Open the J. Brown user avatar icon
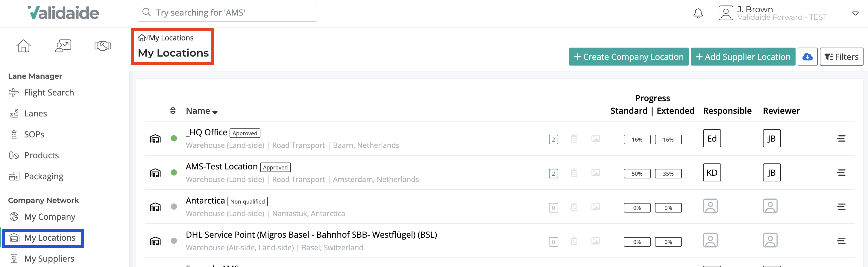Image resolution: width=868 pixels, height=267 pixels. pos(726,13)
